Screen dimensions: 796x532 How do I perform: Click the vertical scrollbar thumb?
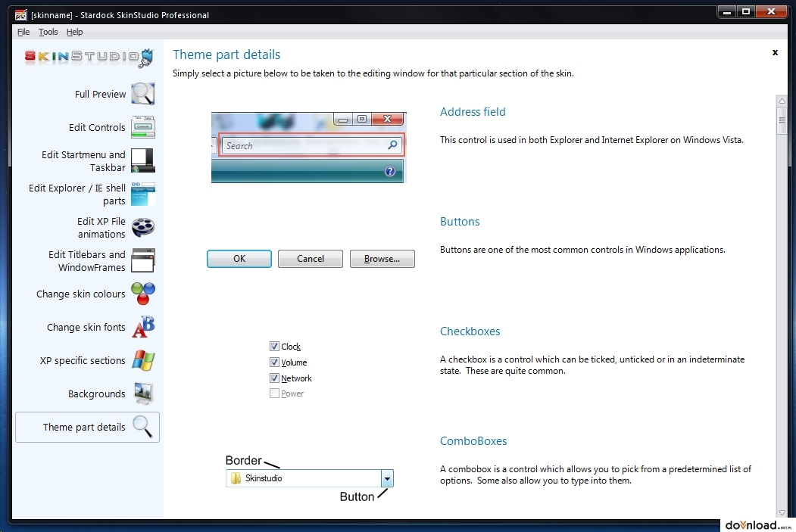[782, 120]
